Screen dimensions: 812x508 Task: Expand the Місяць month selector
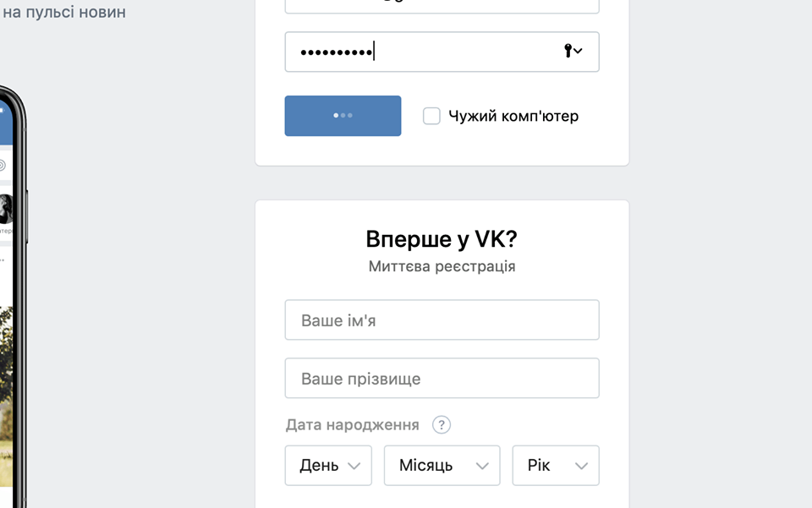[442, 466]
